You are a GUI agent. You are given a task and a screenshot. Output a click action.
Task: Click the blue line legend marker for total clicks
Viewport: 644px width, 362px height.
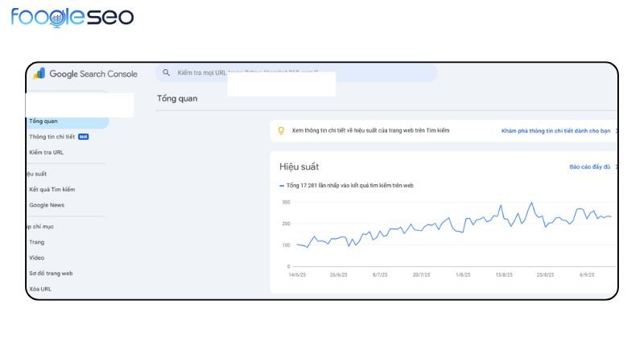click(x=282, y=186)
